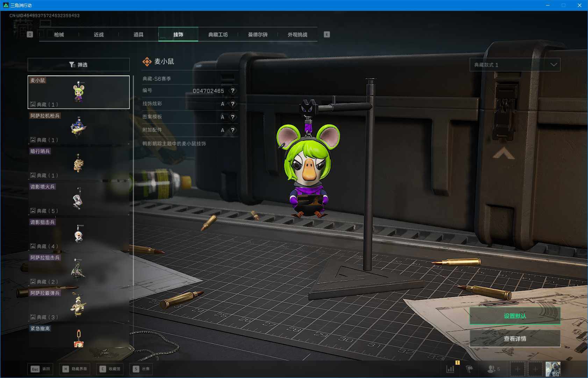Click the flag icon in bottom bar
588x378 pixels.
(469, 369)
